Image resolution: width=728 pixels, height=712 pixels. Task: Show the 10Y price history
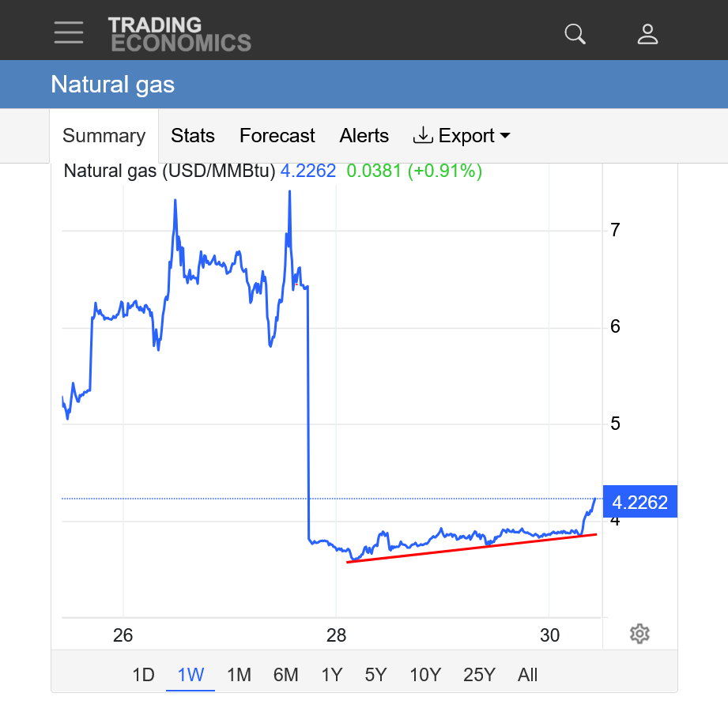coord(424,675)
